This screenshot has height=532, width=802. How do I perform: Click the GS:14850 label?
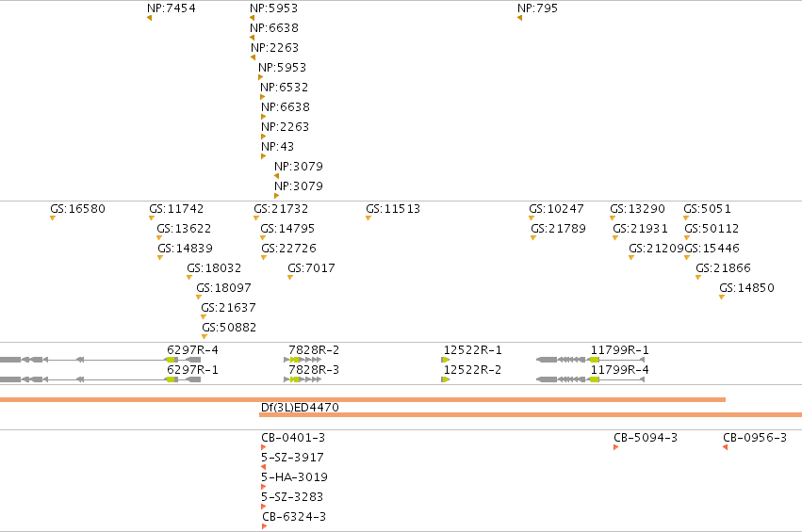coord(746,288)
